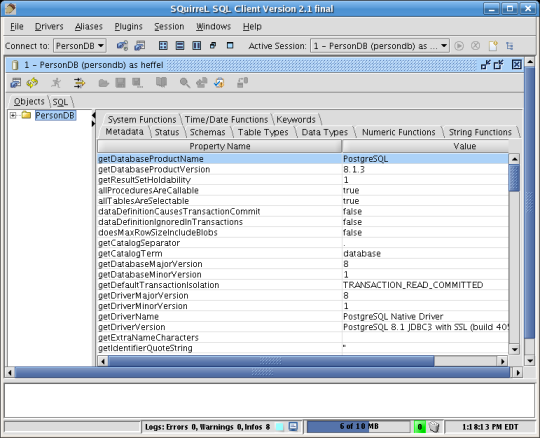Minimize PersonDB session internal frame
This screenshot has height=438, width=540.
pos(486,64)
